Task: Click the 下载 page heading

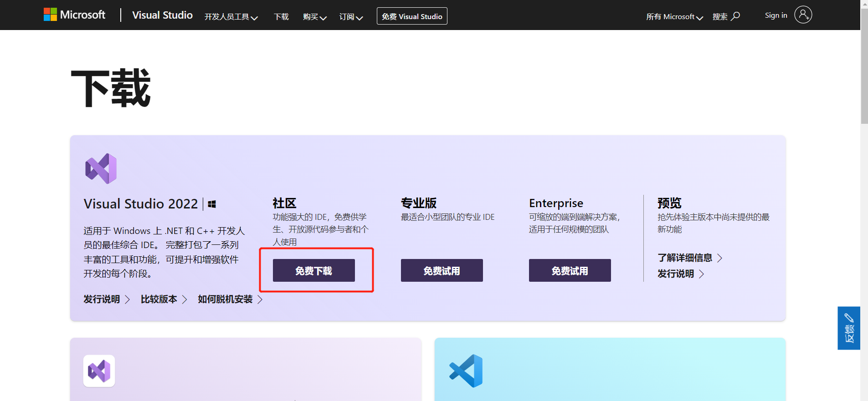Action: [x=111, y=88]
